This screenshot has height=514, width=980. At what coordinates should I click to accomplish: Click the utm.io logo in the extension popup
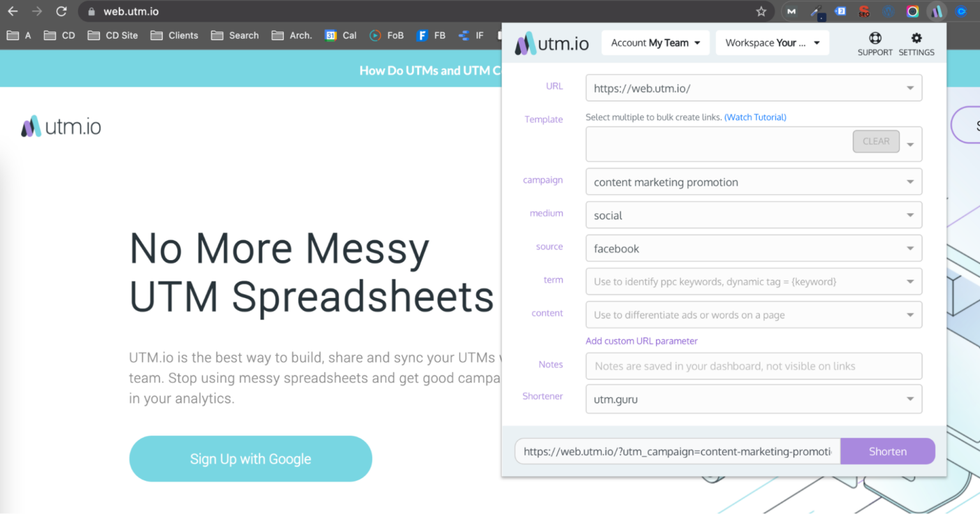coord(550,42)
